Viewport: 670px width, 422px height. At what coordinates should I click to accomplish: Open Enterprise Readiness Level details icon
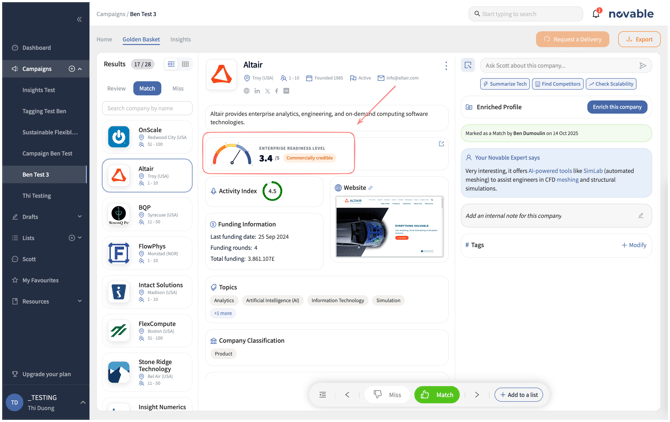[x=441, y=144]
